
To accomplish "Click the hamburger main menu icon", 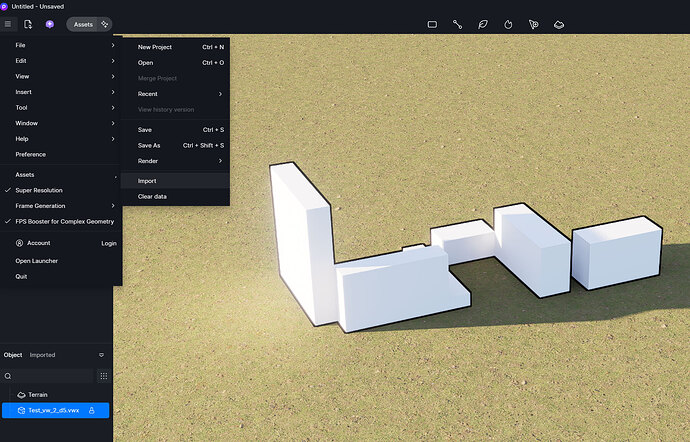I will [x=8, y=24].
